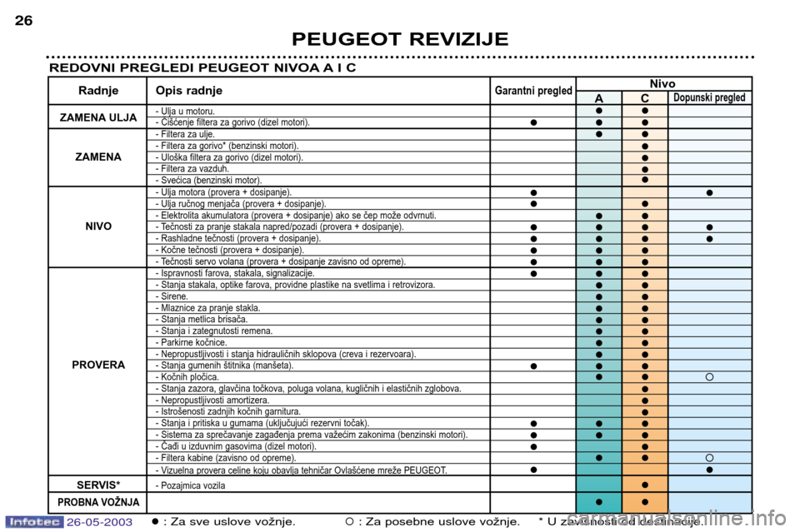Image resolution: width=800 pixels, height=532 pixels.
Task: Click the first dot under column C
Action: [x=644, y=110]
